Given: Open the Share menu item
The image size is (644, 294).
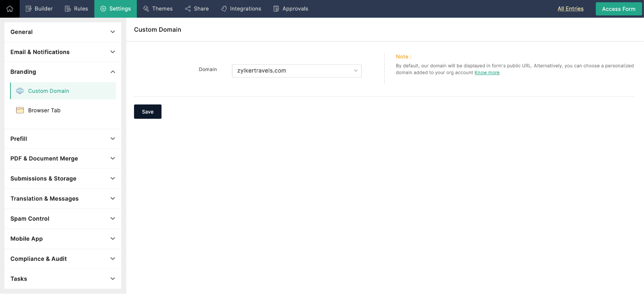Looking at the screenshot, I should click(x=197, y=8).
